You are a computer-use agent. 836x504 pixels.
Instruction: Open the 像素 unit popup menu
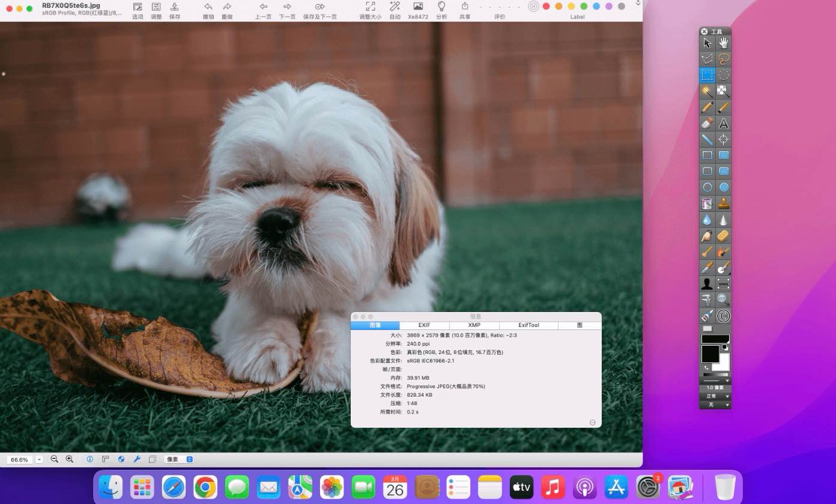178,459
